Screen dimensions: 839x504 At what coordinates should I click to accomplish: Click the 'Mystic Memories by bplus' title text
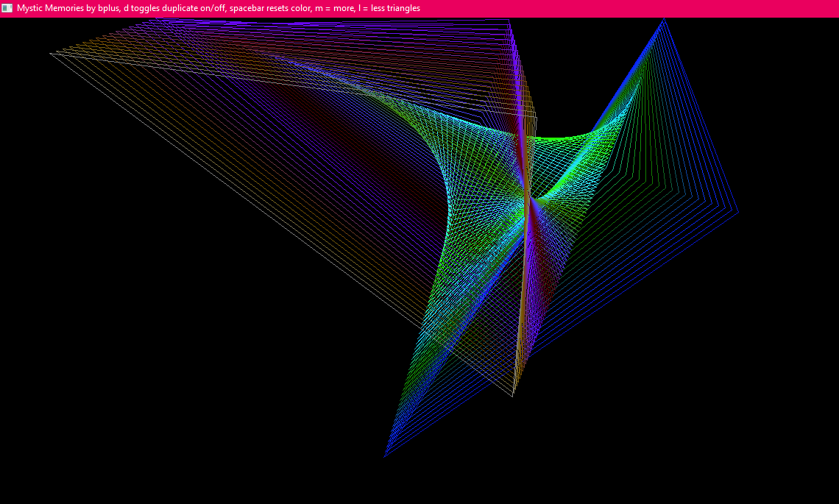(68, 8)
